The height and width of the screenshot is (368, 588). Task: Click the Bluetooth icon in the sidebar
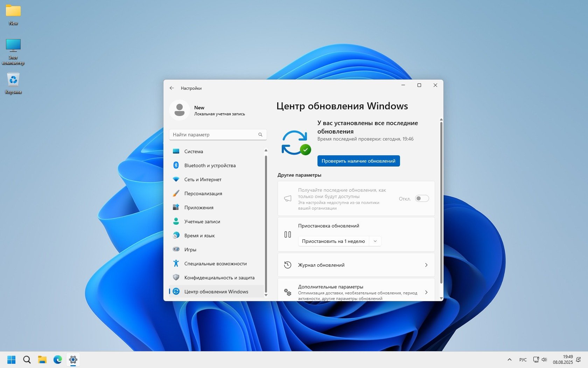coord(176,165)
